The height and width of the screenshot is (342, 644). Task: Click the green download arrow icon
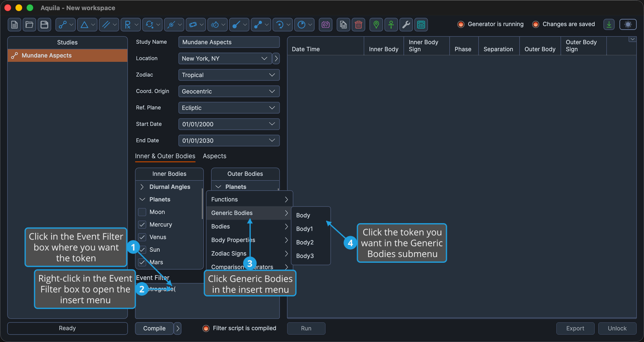click(x=609, y=25)
